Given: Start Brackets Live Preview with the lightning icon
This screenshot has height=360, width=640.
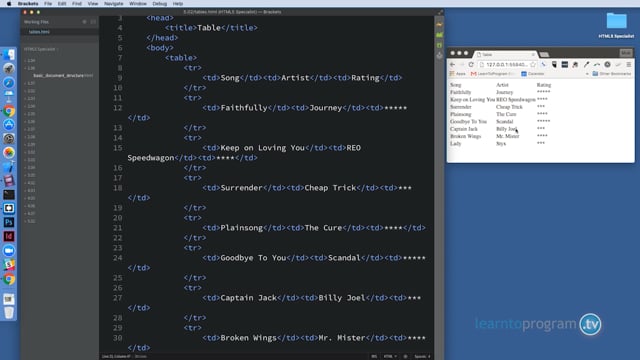Looking at the screenshot, I should point(440,24).
